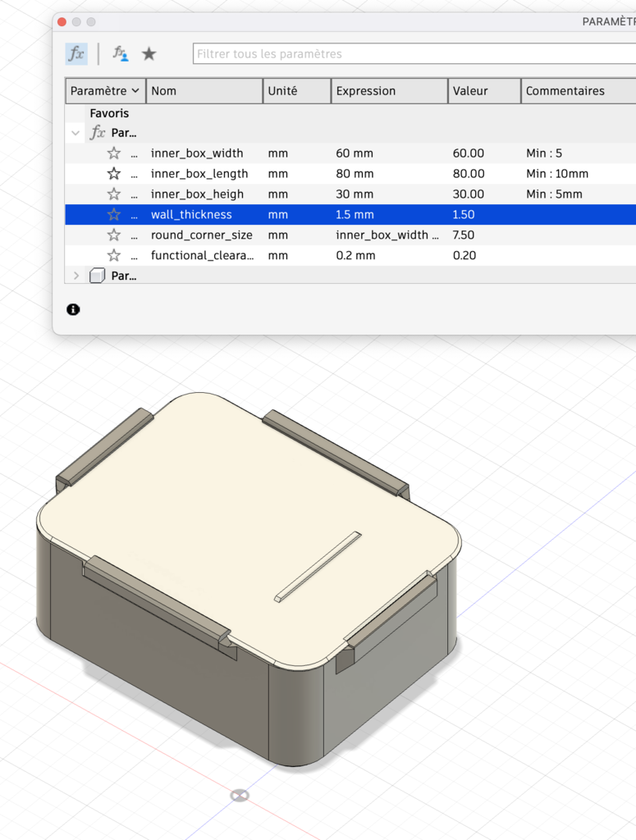
Task: Expand the model parameters cube group
Action: click(x=76, y=276)
